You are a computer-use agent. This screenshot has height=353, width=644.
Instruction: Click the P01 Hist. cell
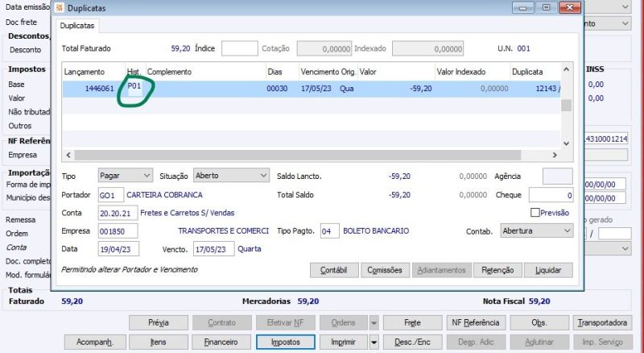[x=134, y=86]
